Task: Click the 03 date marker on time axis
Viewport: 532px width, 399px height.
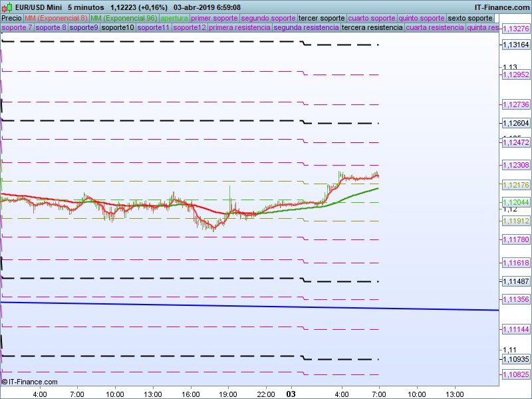Action: [x=291, y=394]
